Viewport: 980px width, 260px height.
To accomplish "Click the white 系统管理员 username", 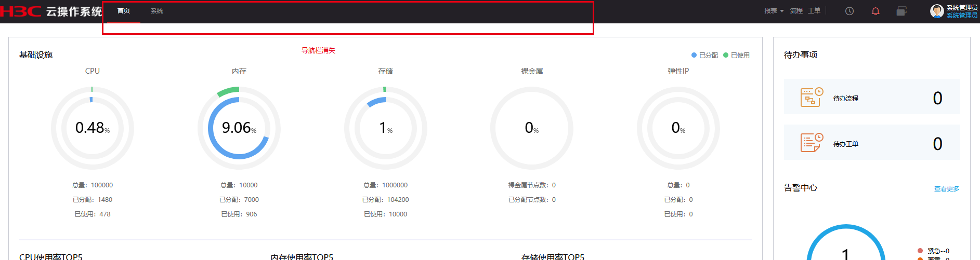I will tap(962, 8).
